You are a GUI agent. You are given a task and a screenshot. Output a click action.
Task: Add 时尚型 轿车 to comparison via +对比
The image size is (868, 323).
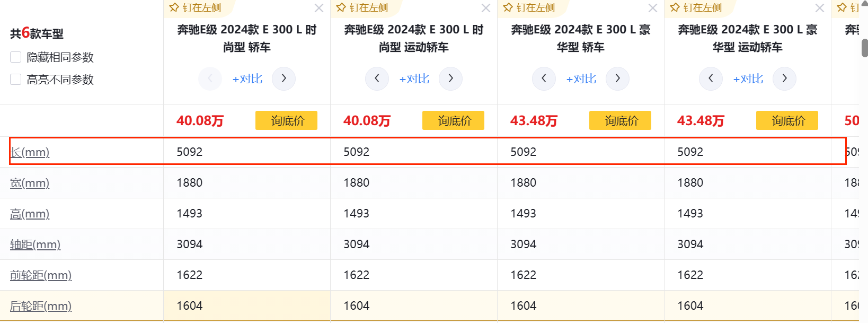(247, 79)
